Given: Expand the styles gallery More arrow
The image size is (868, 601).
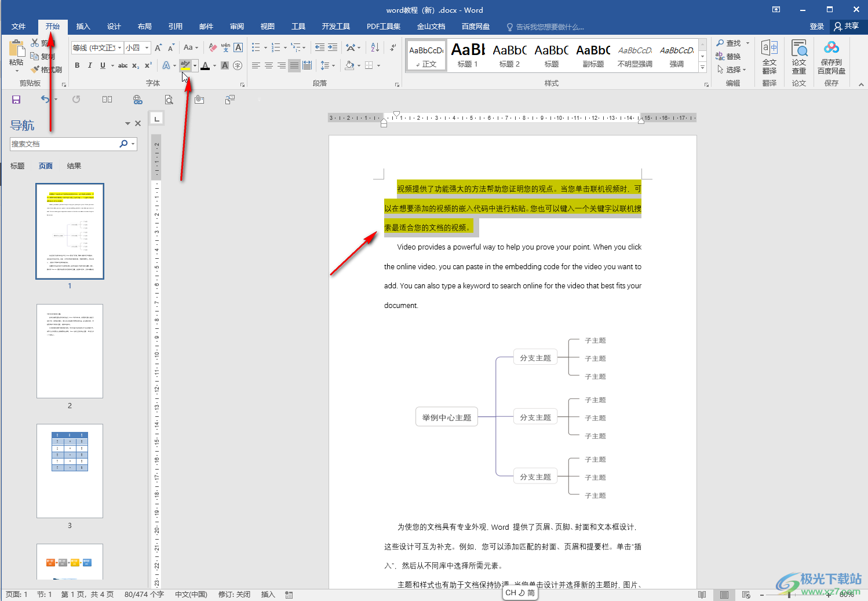Looking at the screenshot, I should coord(702,68).
